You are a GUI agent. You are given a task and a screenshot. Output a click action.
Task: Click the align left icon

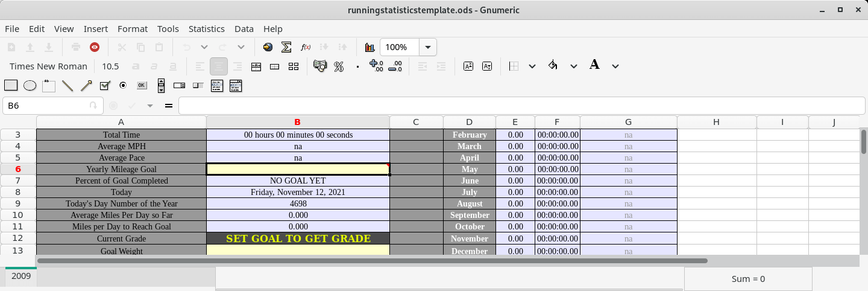coord(200,66)
